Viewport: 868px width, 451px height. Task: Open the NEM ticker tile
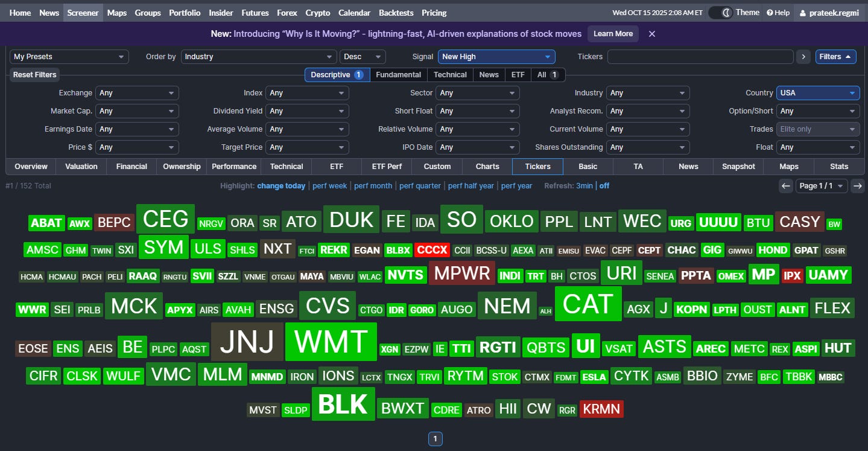(x=507, y=306)
